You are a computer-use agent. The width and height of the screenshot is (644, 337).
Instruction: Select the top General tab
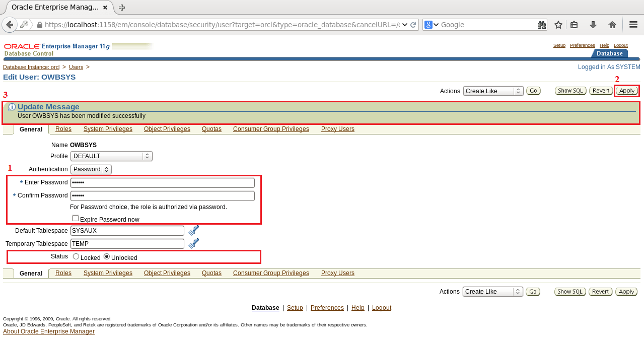click(x=31, y=129)
